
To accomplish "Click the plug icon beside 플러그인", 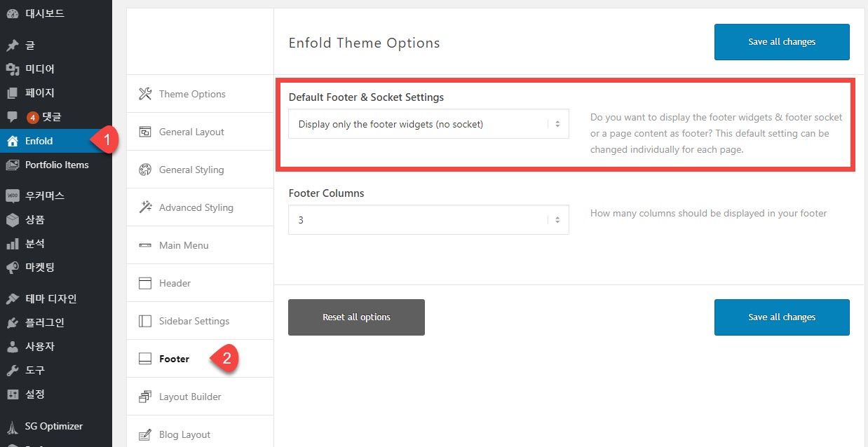I will click(12, 323).
